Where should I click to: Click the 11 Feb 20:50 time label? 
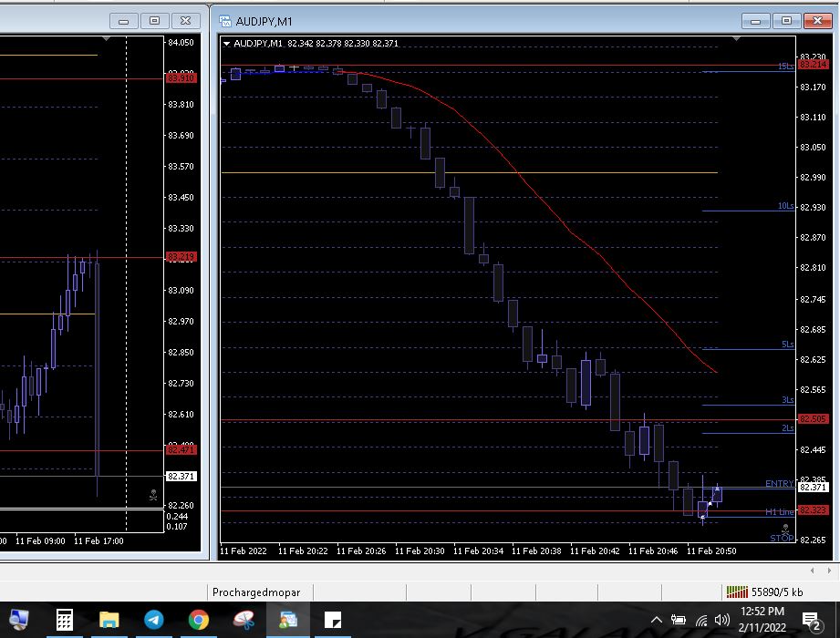tap(711, 551)
